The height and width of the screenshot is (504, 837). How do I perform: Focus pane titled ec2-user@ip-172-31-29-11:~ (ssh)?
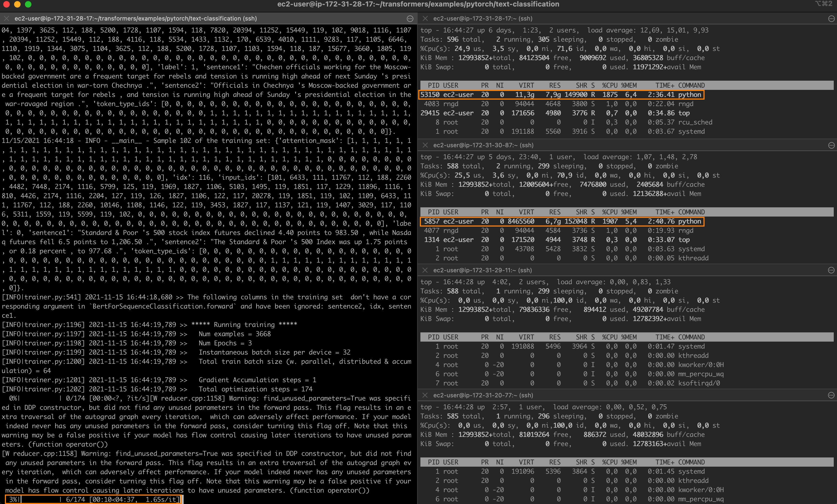pos(482,270)
